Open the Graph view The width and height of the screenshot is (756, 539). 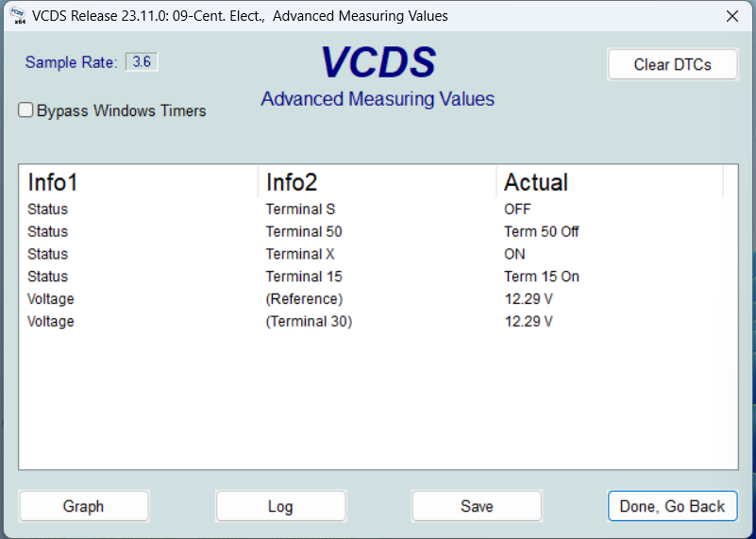[84, 506]
